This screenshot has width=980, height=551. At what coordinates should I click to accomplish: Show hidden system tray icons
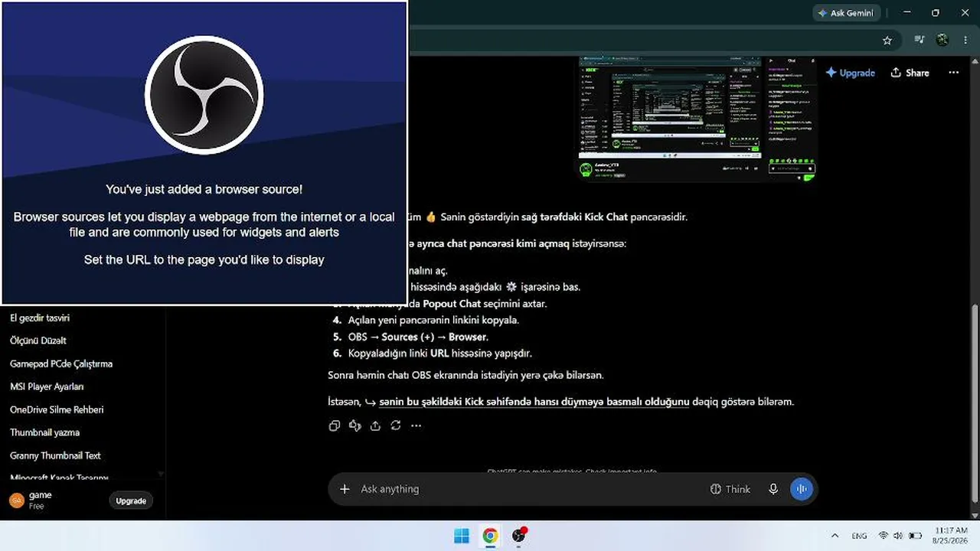[x=835, y=536]
